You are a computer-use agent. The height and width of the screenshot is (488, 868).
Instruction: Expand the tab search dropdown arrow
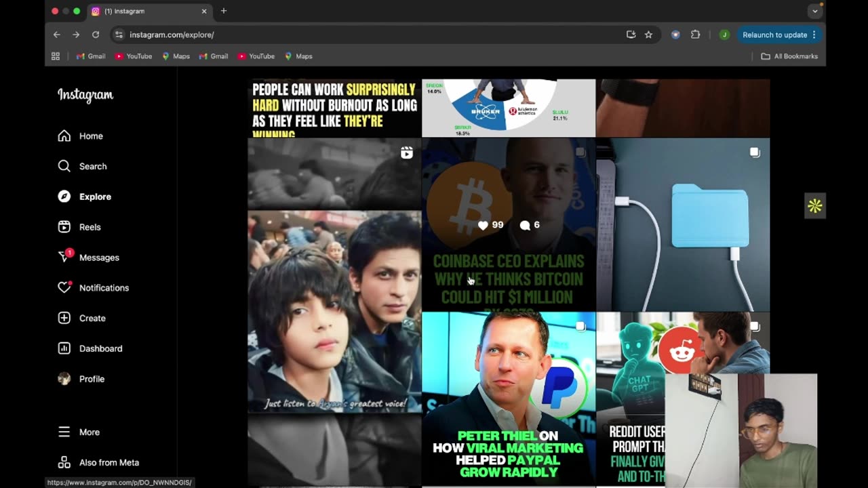pyautogui.click(x=815, y=12)
